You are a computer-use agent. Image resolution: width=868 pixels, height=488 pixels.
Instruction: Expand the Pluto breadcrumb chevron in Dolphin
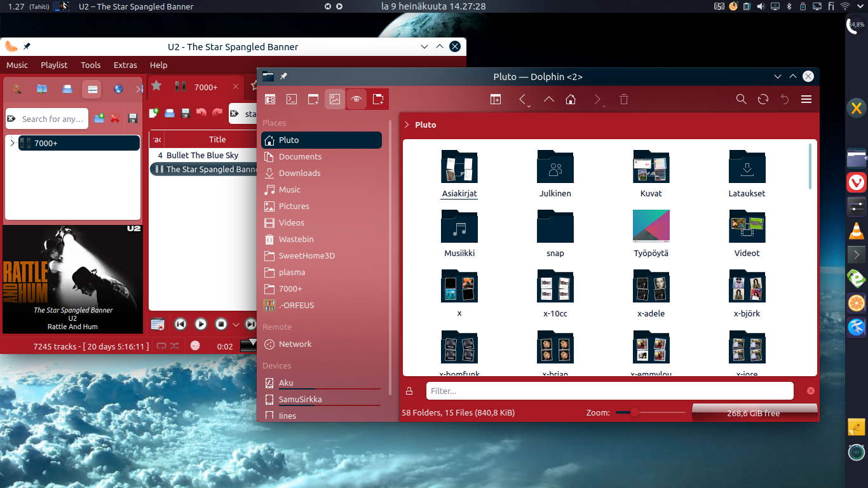pos(407,125)
